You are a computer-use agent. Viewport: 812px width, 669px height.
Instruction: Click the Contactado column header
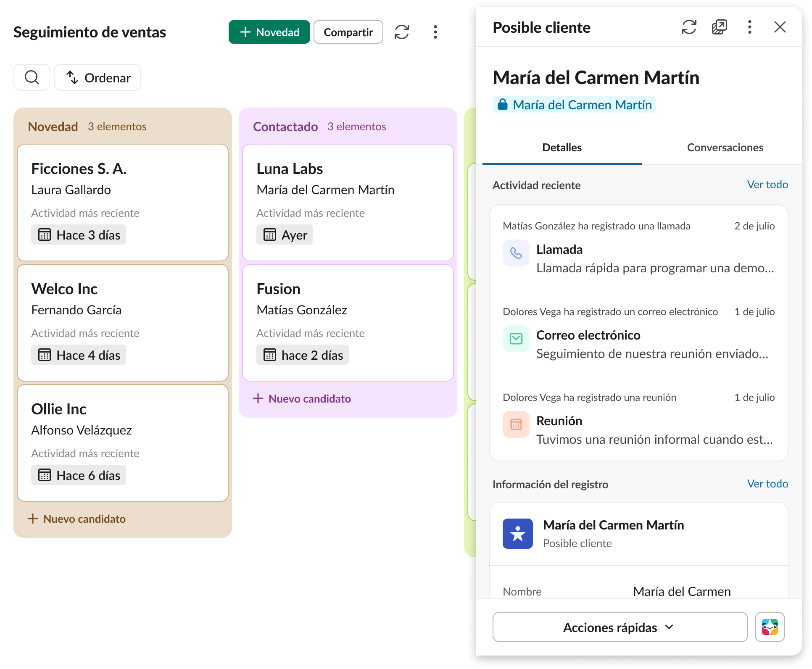pos(285,126)
